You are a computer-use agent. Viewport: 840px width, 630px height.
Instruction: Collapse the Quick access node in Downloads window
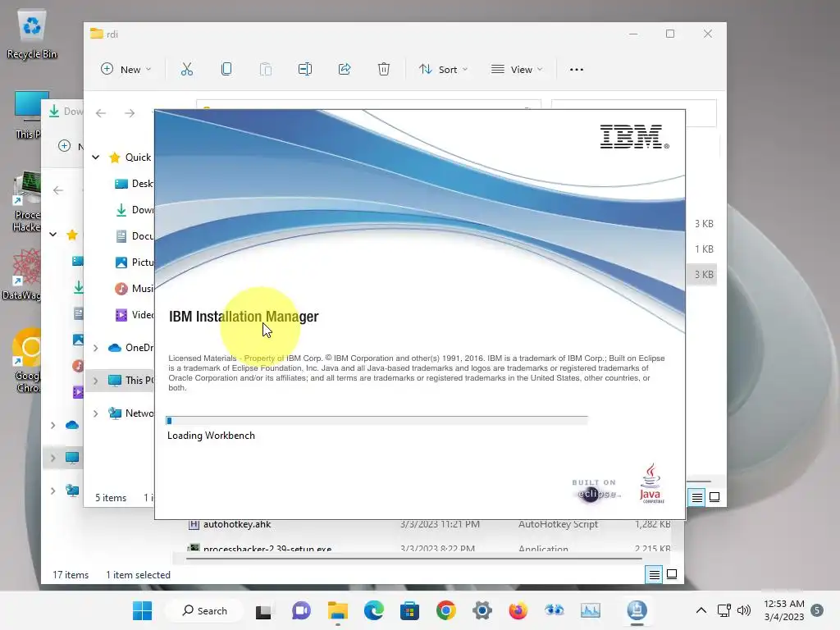[53, 234]
